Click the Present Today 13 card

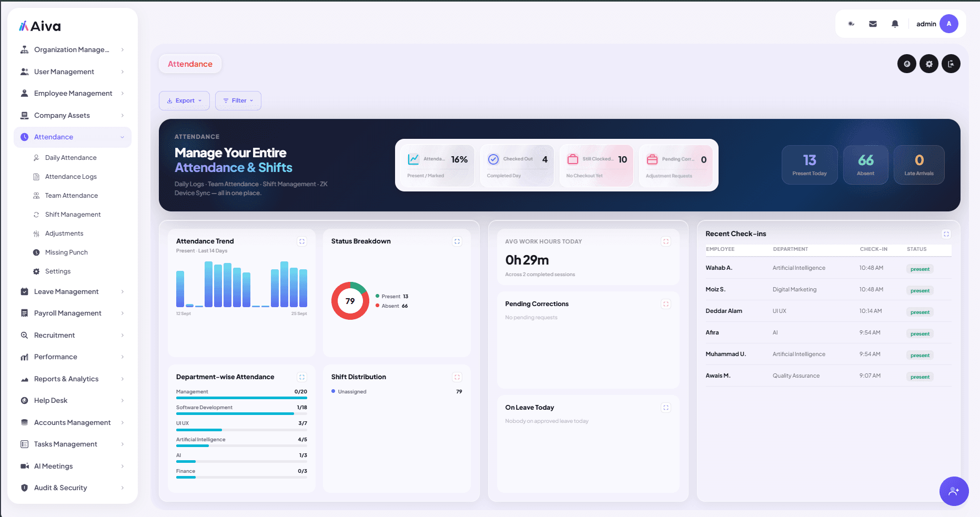coord(810,165)
